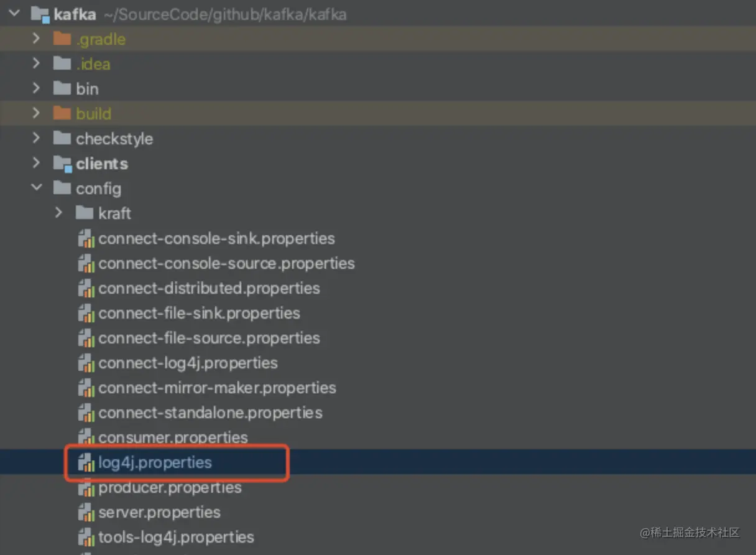Viewport: 756px width, 555px height.
Task: Select connect-mirror-maker.properties file
Action: click(216, 388)
